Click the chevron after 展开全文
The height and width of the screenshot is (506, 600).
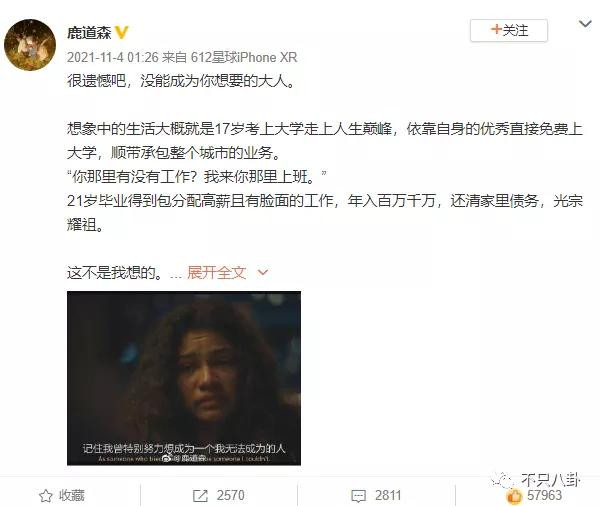coord(263,273)
